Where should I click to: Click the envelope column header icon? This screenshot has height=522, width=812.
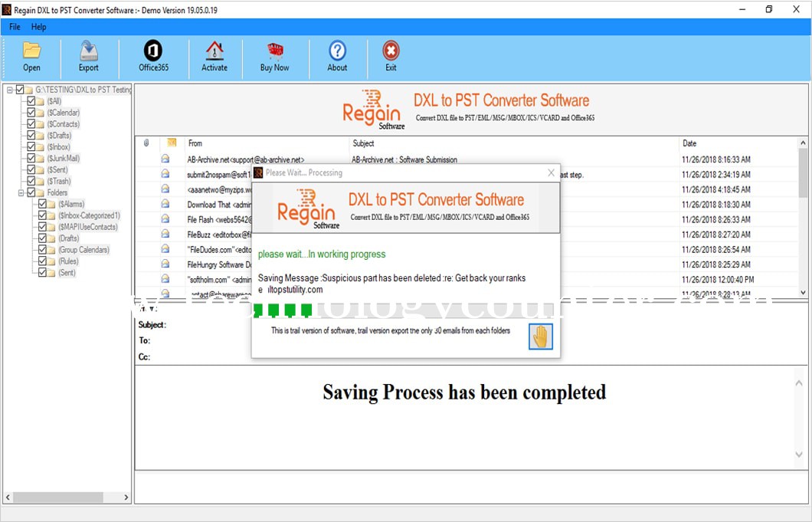(x=172, y=143)
